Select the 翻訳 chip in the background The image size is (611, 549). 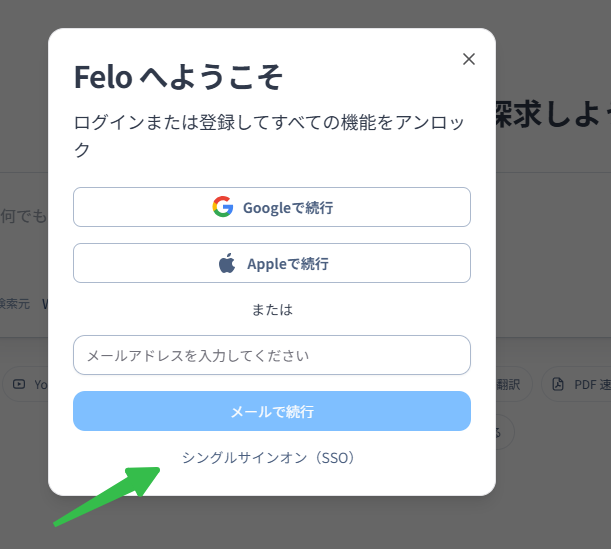coord(509,385)
